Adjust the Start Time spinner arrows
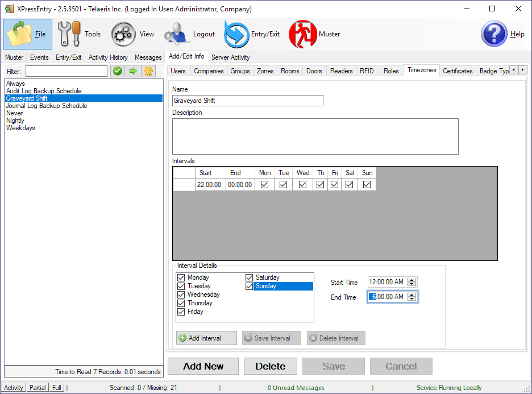532x394 pixels. [x=413, y=282]
